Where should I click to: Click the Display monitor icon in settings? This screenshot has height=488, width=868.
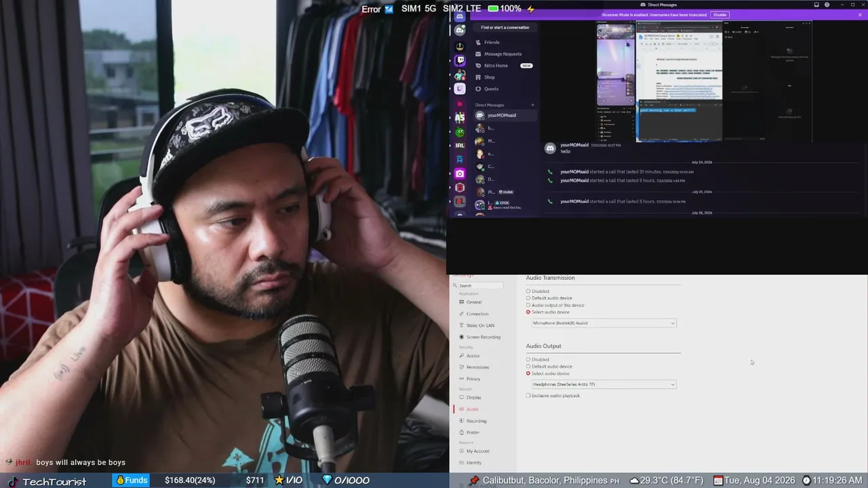click(x=462, y=397)
